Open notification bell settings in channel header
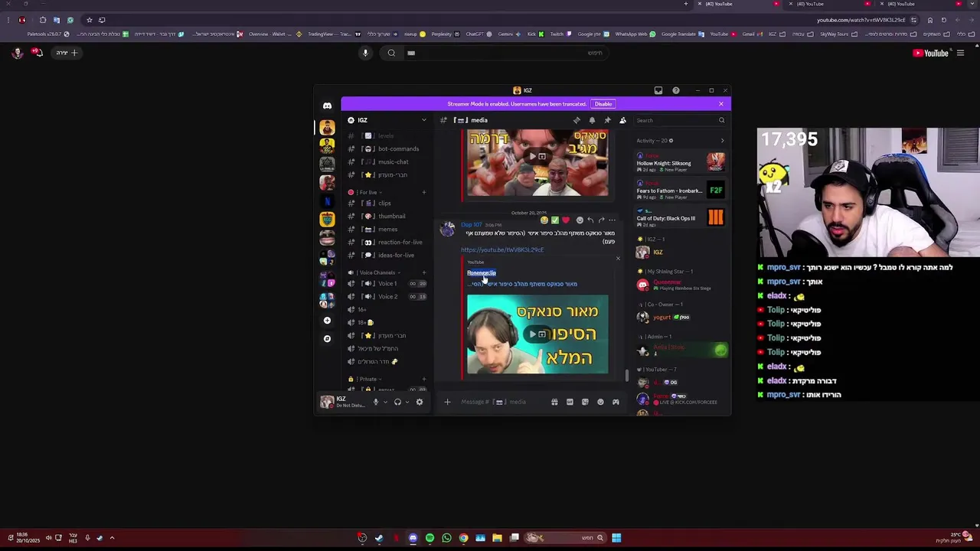The height and width of the screenshot is (551, 980). [x=592, y=120]
